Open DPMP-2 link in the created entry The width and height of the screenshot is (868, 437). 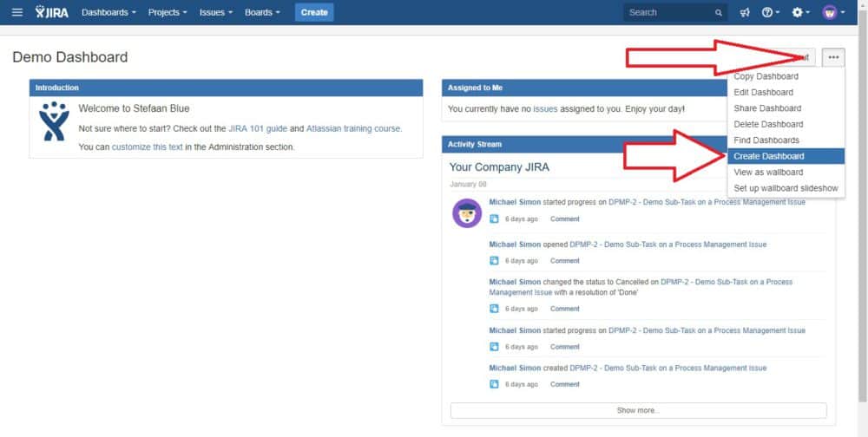coord(668,368)
